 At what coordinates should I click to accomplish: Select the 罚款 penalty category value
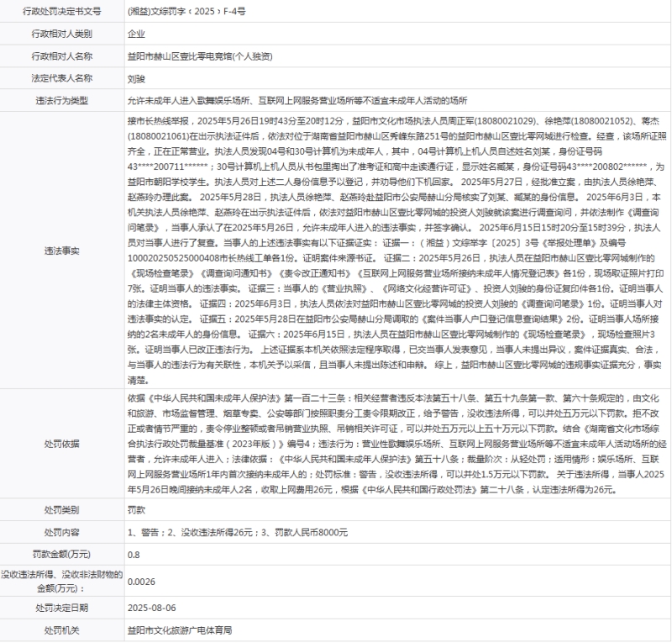pos(136,510)
